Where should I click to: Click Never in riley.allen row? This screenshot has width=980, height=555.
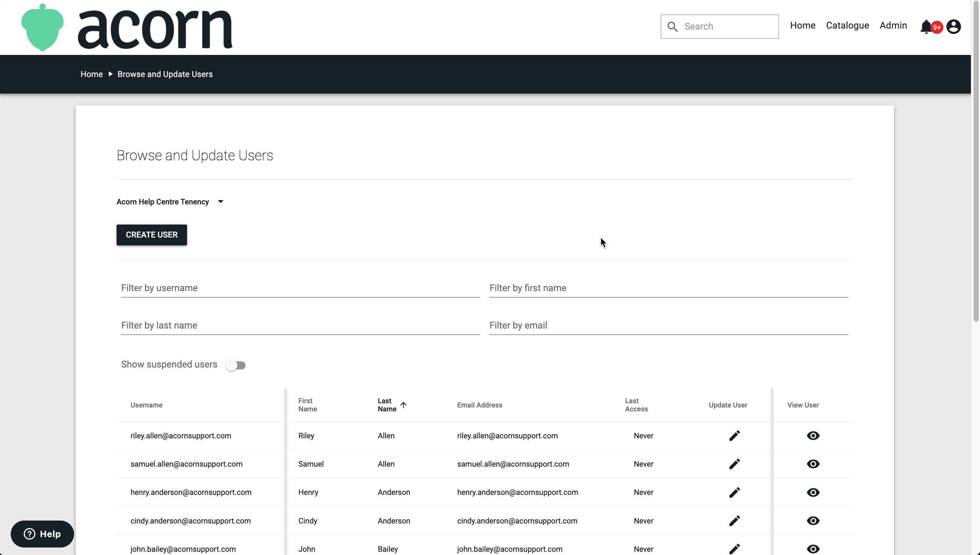click(x=643, y=436)
